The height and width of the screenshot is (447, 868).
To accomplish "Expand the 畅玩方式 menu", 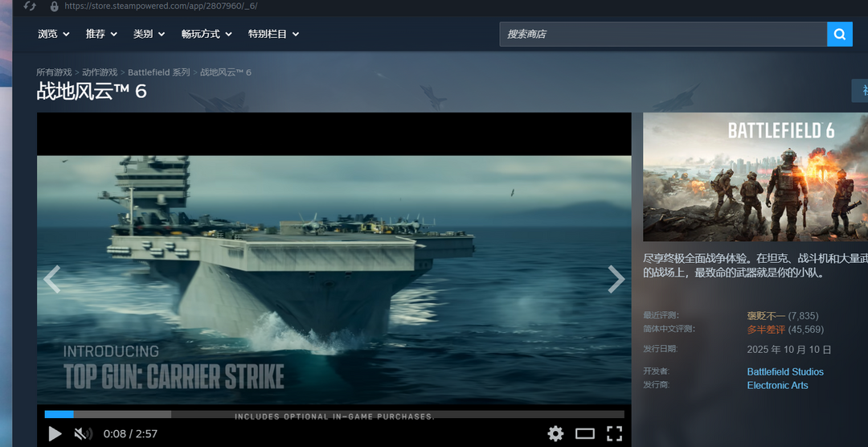I will pos(207,34).
